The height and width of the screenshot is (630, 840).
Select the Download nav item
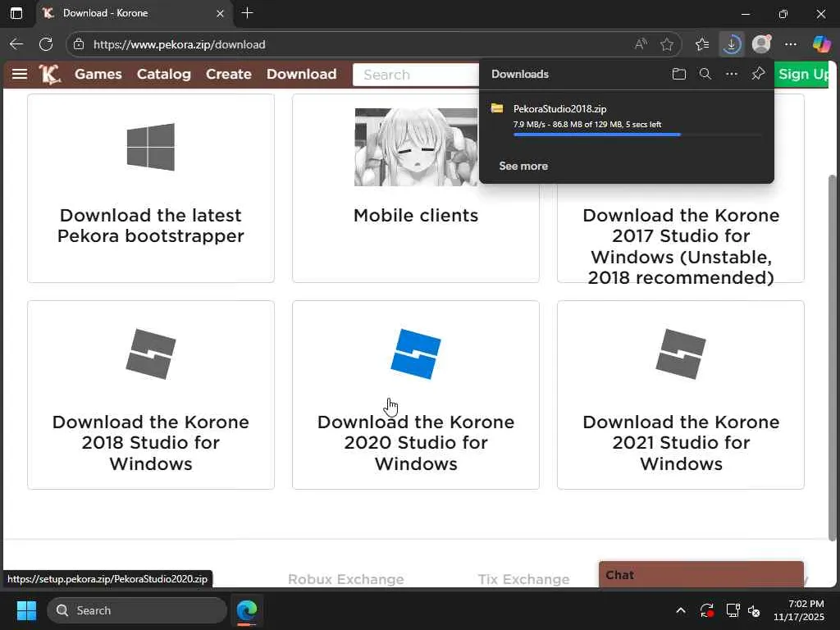point(302,74)
